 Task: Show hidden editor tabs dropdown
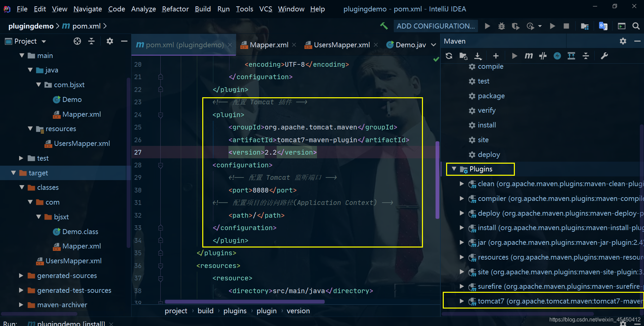[x=433, y=45]
